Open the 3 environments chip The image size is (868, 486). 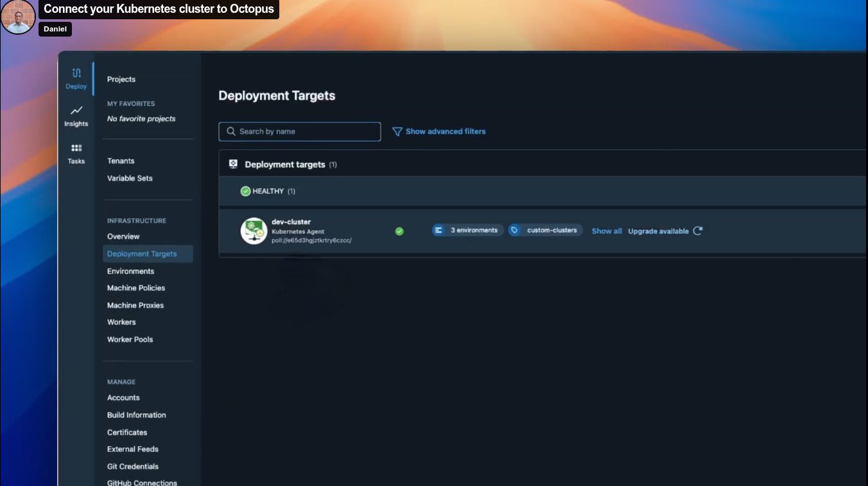point(468,230)
